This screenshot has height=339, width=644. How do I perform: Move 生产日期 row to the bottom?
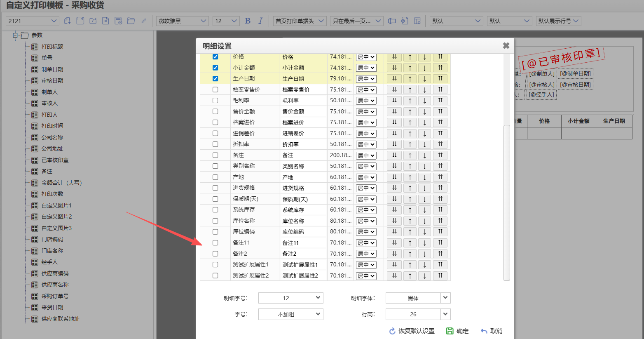pos(394,79)
